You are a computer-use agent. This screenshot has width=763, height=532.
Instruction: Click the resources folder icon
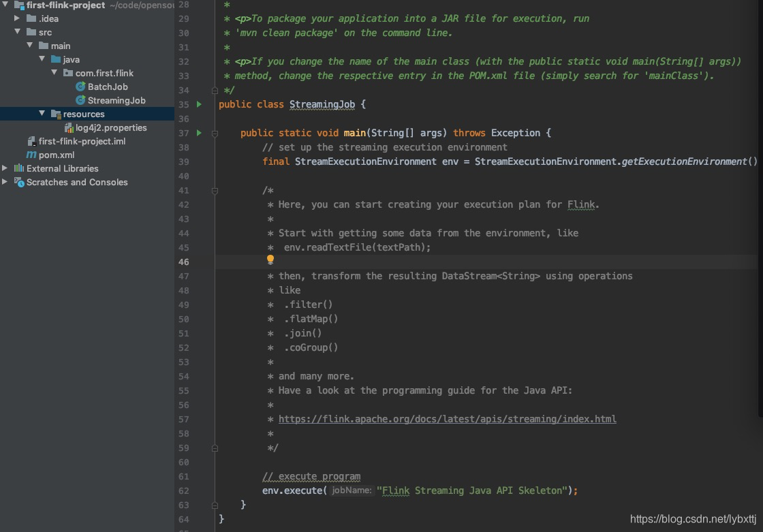pyautogui.click(x=56, y=114)
